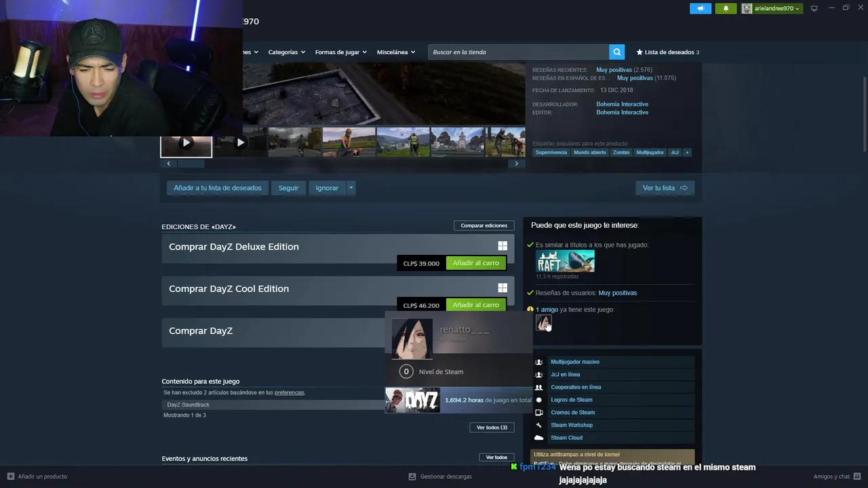Image resolution: width=868 pixels, height=488 pixels.
Task: Open the Raft similar game thumbnail
Action: point(565,261)
